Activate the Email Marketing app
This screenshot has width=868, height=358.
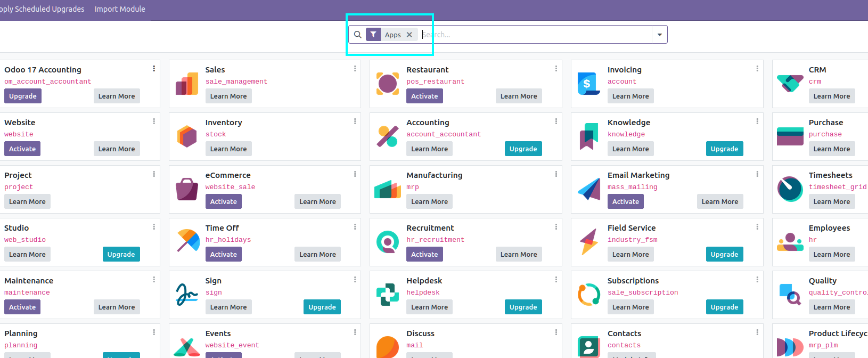[x=626, y=202]
